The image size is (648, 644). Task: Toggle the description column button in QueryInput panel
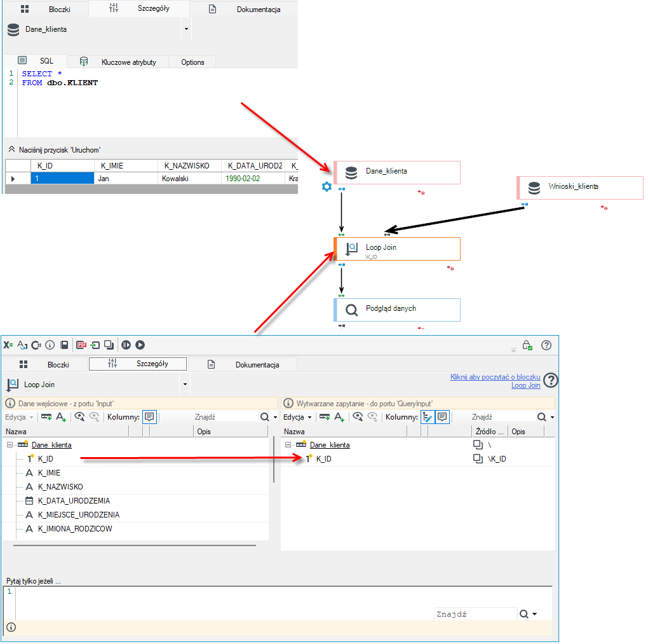pos(442,417)
